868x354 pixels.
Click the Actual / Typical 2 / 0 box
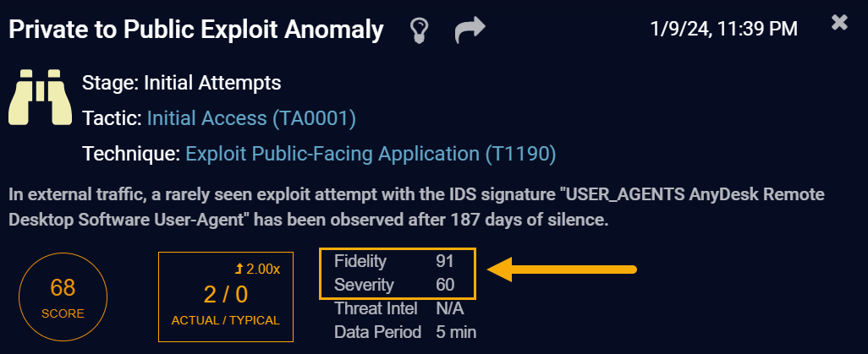point(226,296)
